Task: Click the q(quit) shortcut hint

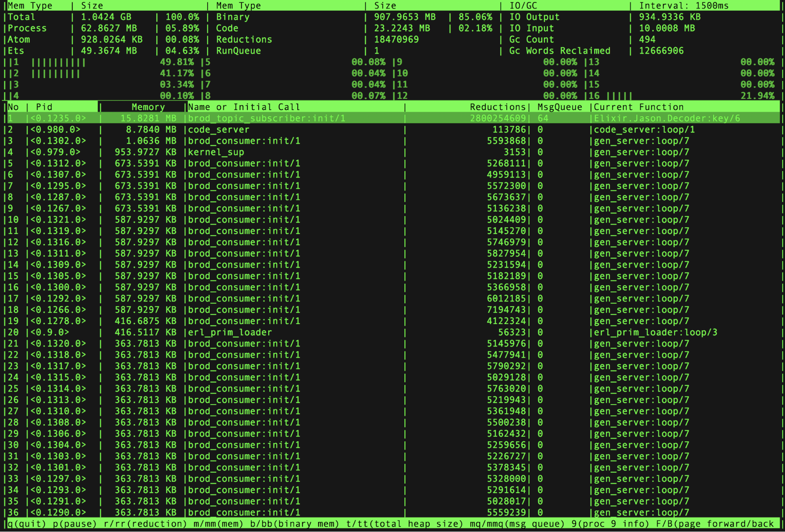Action: 27,524
